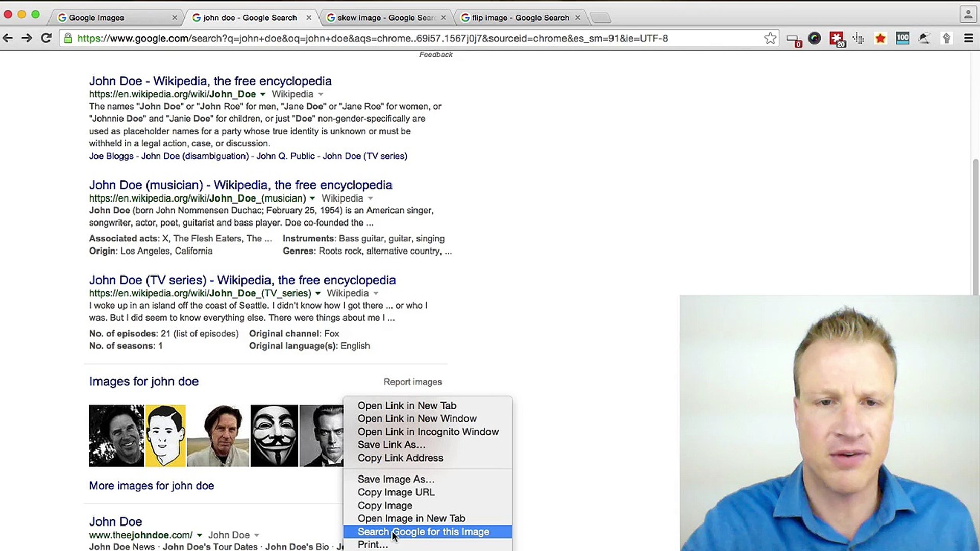Image resolution: width=980 pixels, height=551 pixels.
Task: Click the Guy Fawkes mask thumbnail
Action: pos(274,436)
